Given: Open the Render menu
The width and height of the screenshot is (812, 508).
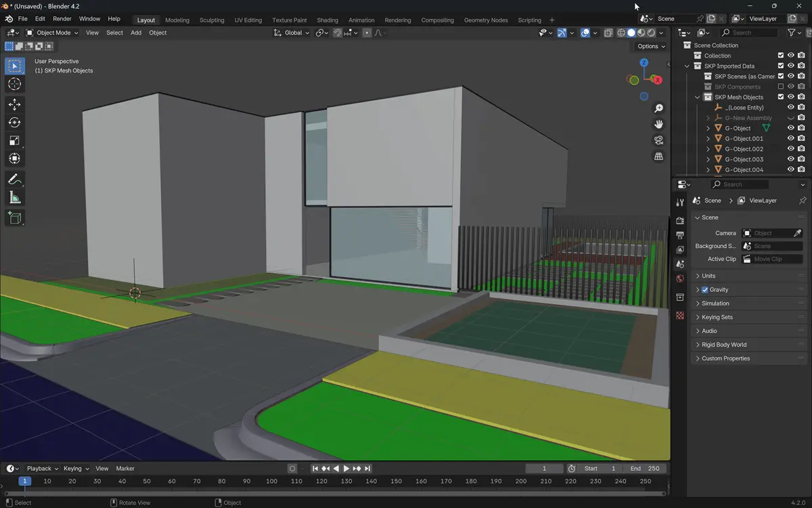Looking at the screenshot, I should (x=62, y=19).
